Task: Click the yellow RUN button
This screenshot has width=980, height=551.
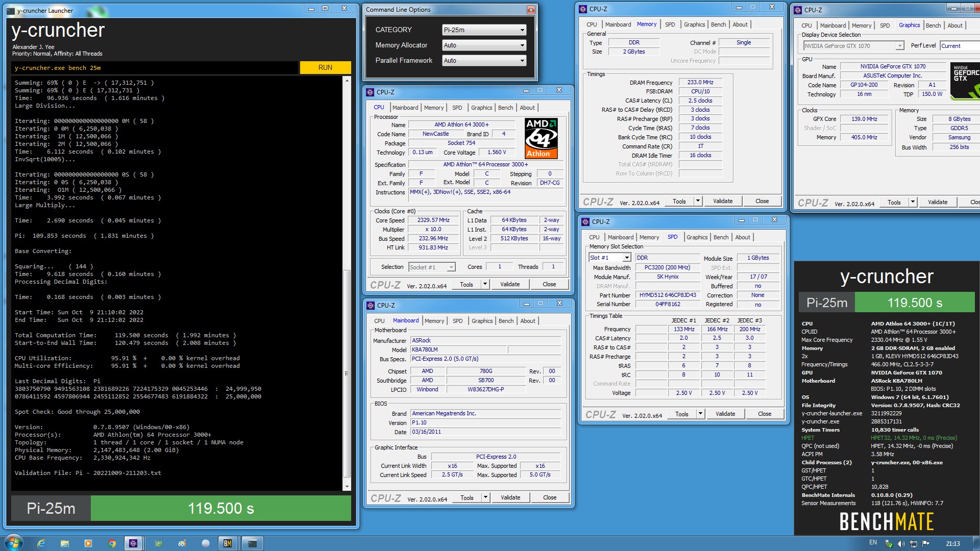Action: click(x=325, y=68)
